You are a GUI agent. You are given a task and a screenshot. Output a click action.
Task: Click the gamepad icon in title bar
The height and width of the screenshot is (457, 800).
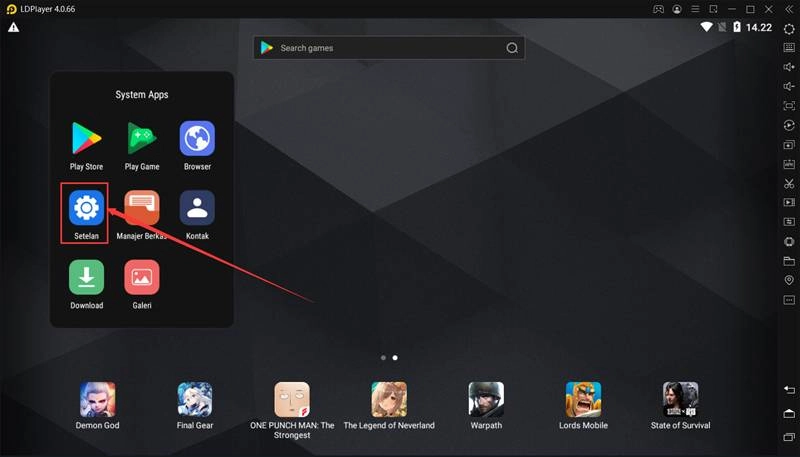659,9
